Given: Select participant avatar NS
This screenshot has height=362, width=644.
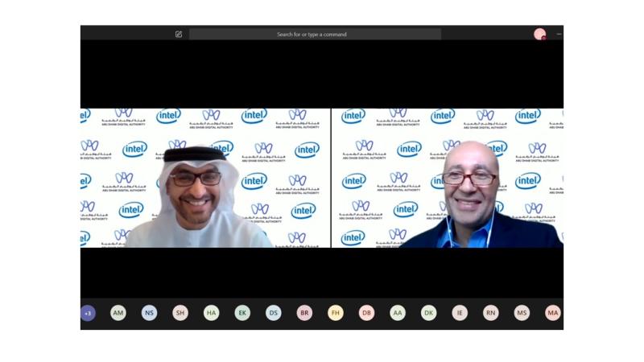Looking at the screenshot, I should coord(149,313).
